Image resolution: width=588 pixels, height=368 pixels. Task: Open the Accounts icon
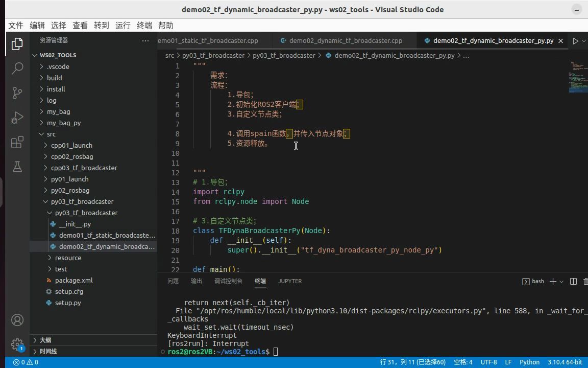[x=17, y=320]
